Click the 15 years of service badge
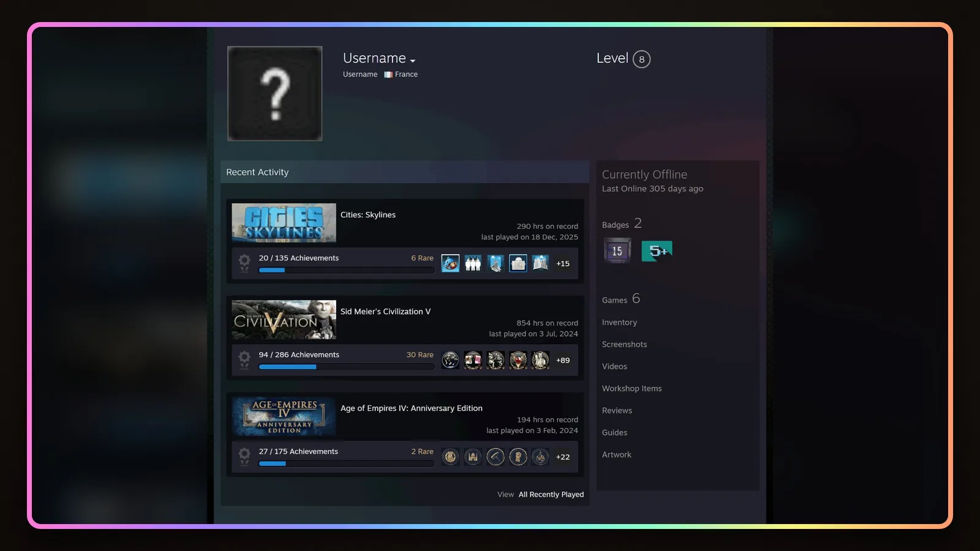 point(617,251)
